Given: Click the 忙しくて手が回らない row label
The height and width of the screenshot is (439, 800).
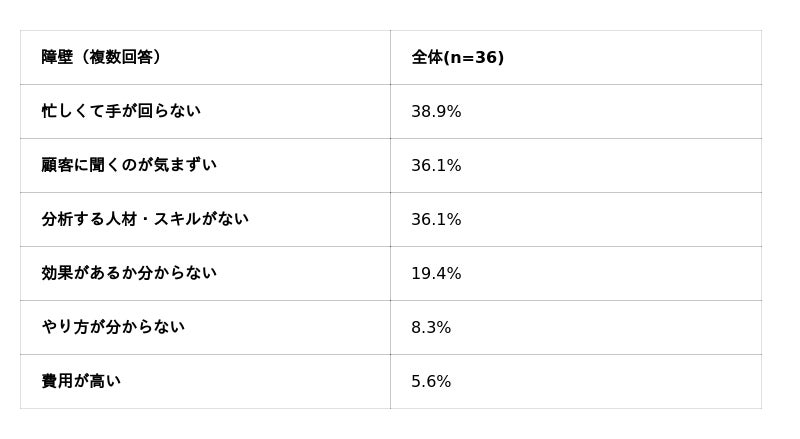Looking at the screenshot, I should point(121,111).
